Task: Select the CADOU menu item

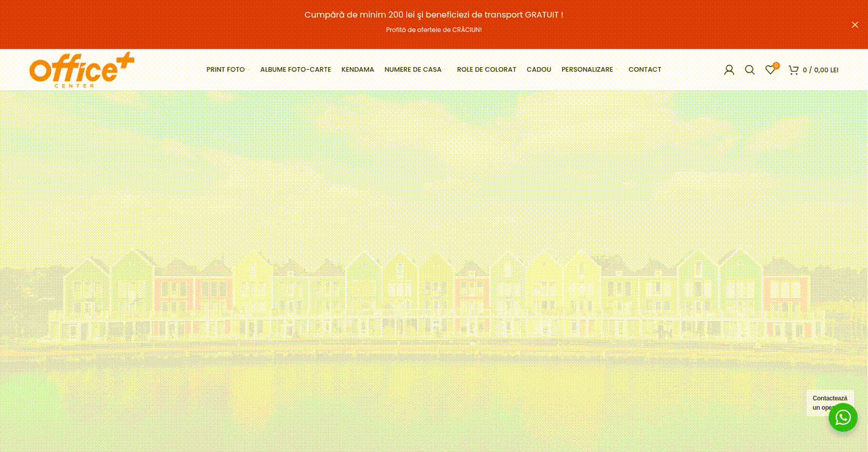Action: pyautogui.click(x=538, y=70)
